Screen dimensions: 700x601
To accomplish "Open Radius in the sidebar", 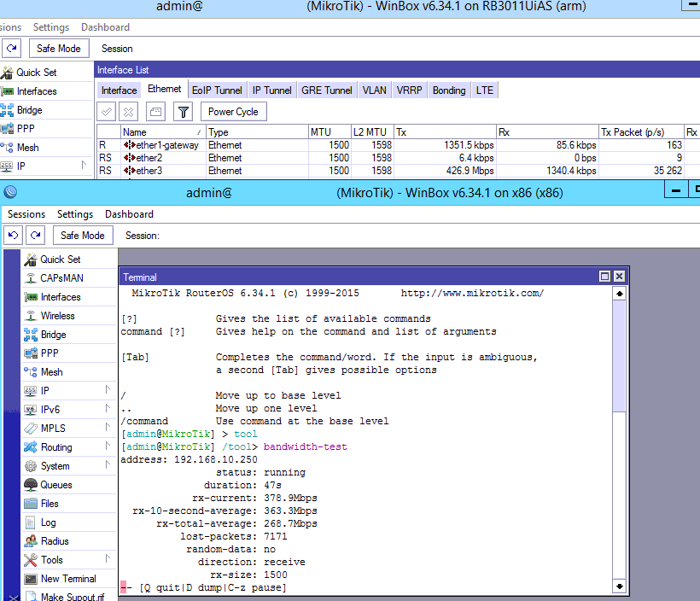I will (x=55, y=541).
